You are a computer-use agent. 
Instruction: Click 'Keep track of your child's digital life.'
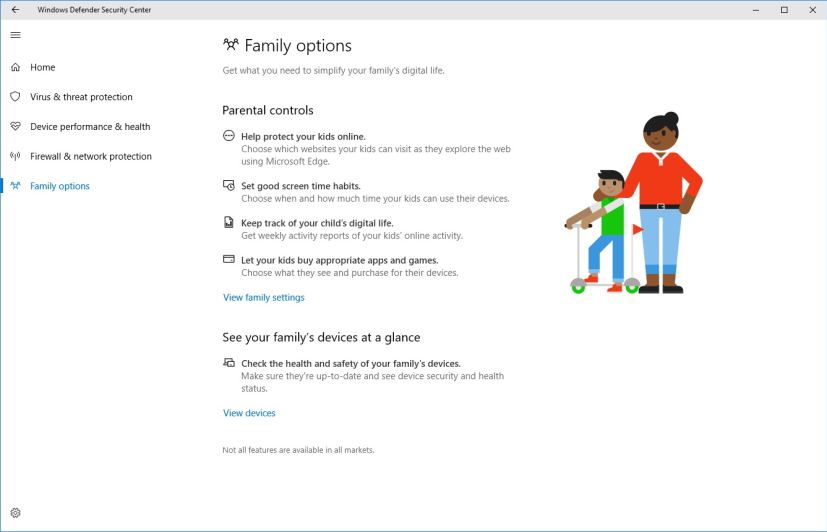pos(317,223)
